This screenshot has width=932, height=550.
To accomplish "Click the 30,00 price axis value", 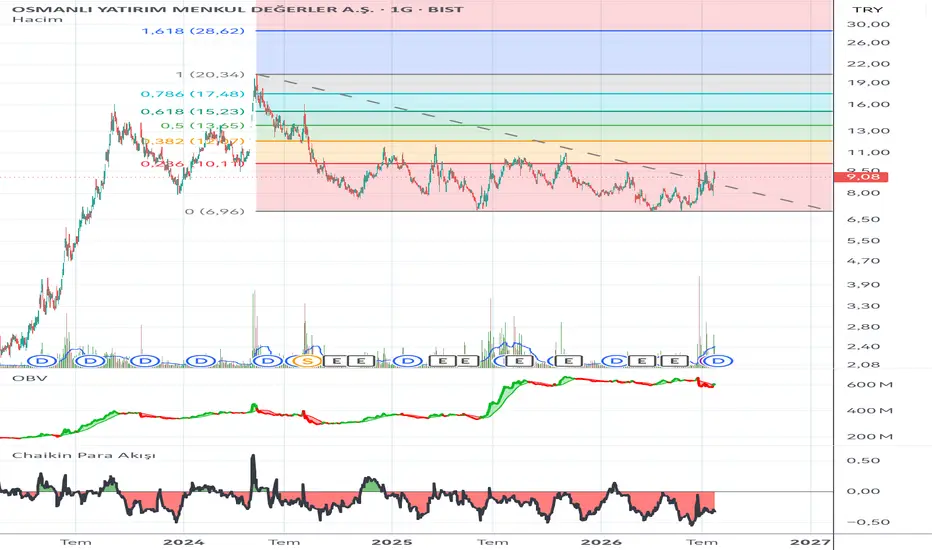I will coord(868,24).
